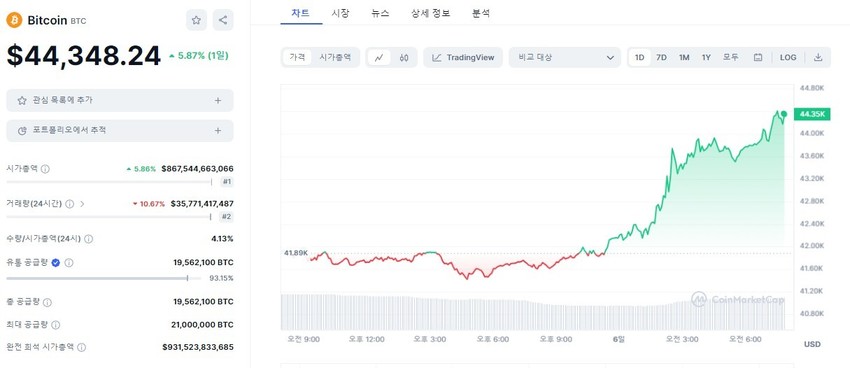The width and height of the screenshot is (850, 368).
Task: Open the 비교 대상 dropdown
Action: point(565,57)
